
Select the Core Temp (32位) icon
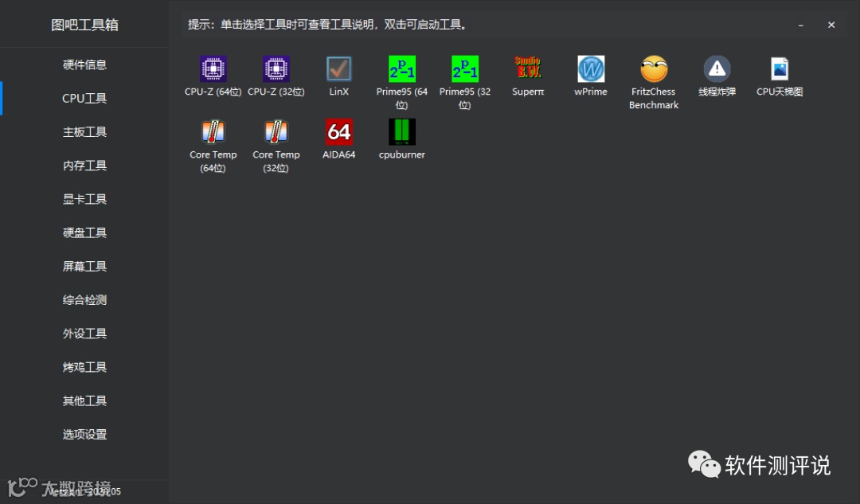tap(276, 131)
